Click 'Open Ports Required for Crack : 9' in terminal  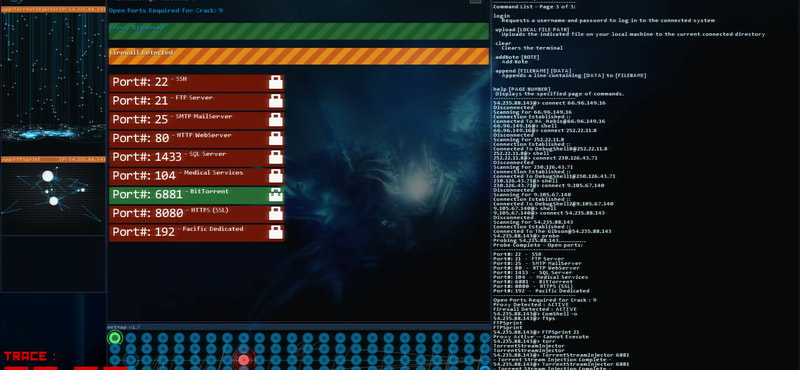tap(545, 300)
